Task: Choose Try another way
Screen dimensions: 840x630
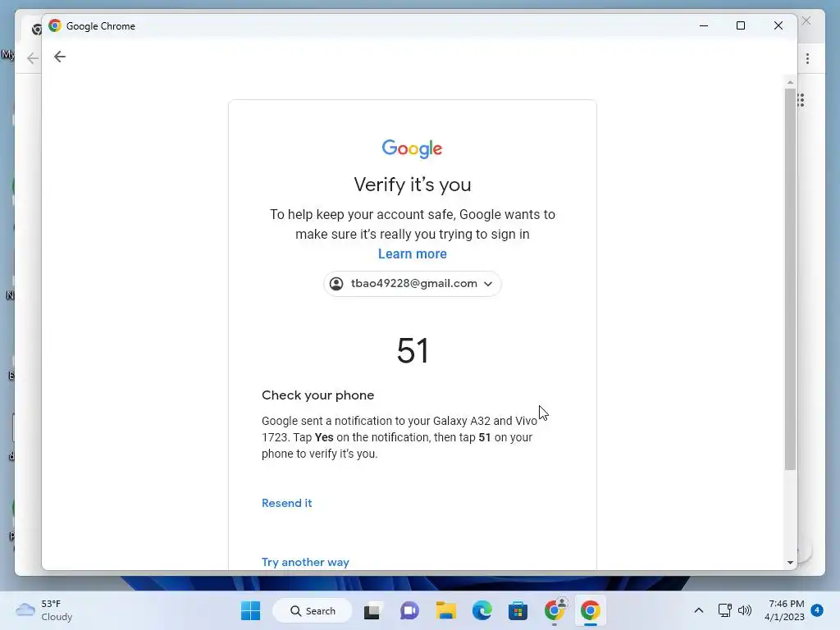Action: [305, 562]
